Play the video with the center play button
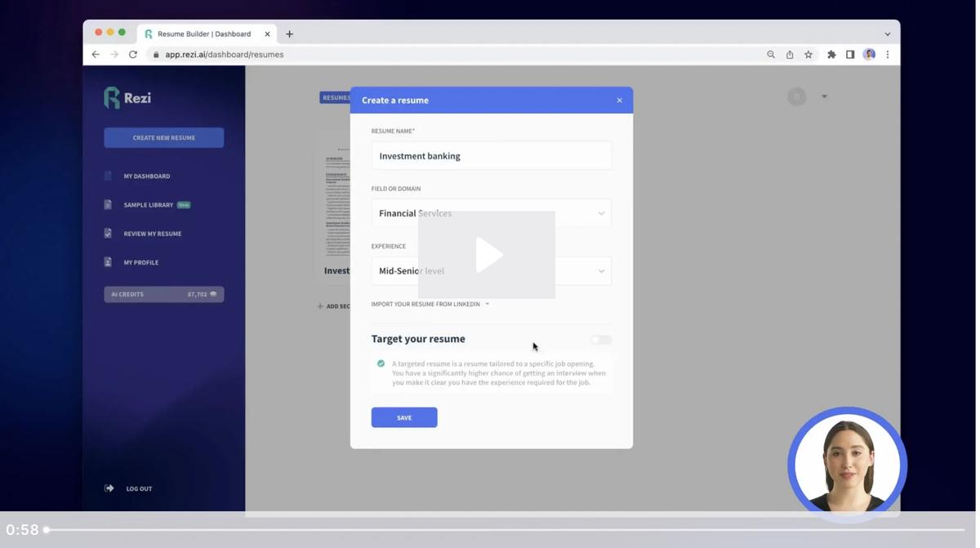 [488, 255]
